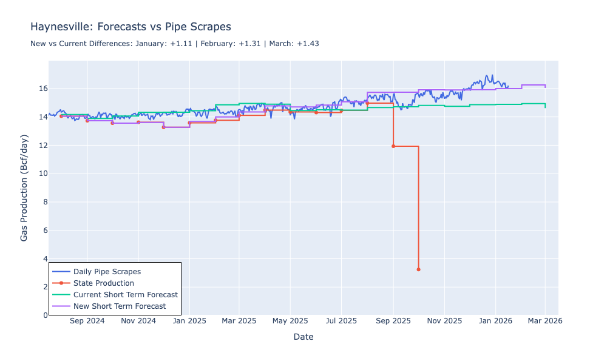
Task: Click the green Current Forecast legend line
Action: (x=61, y=295)
